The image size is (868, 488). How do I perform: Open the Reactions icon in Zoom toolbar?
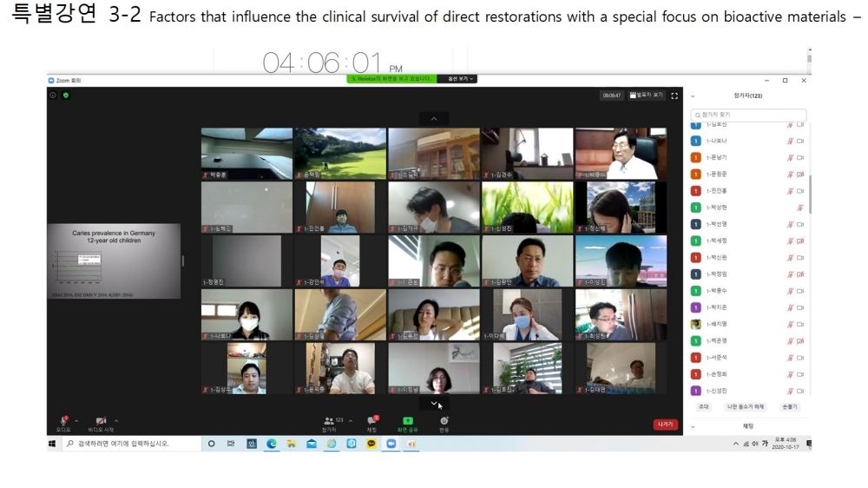tap(444, 421)
